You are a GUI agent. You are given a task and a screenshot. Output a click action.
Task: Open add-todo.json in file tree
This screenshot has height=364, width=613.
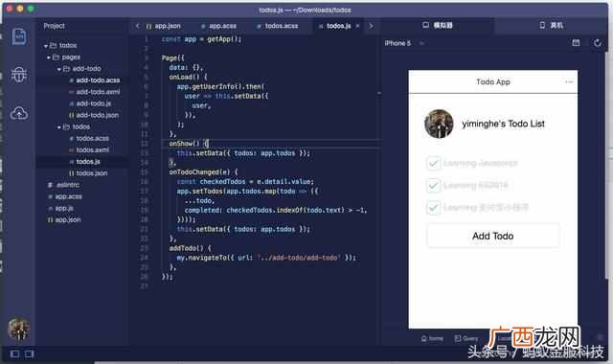pyautogui.click(x=97, y=115)
